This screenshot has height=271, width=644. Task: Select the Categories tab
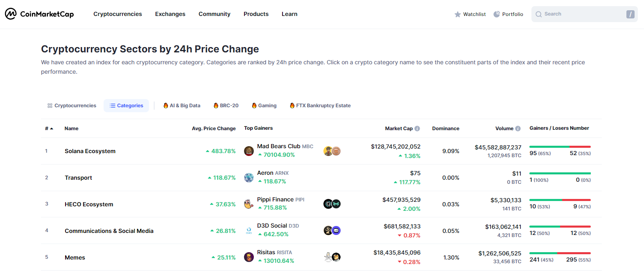[x=126, y=106]
